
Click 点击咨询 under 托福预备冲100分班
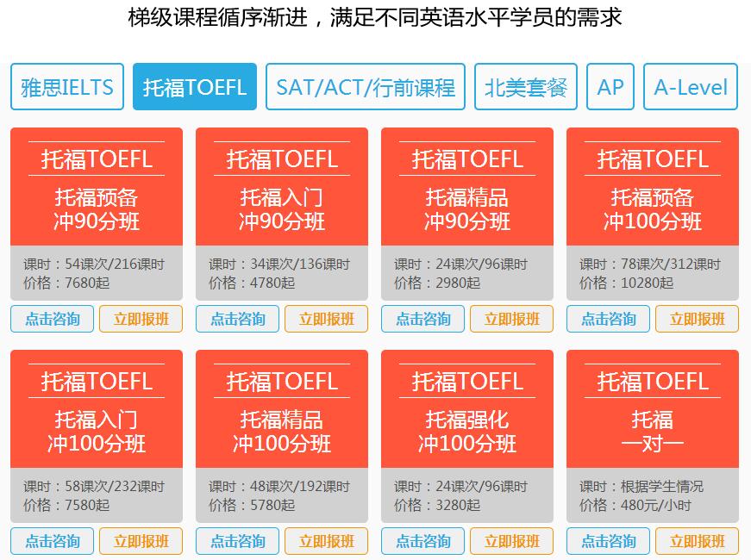pyautogui.click(x=608, y=319)
